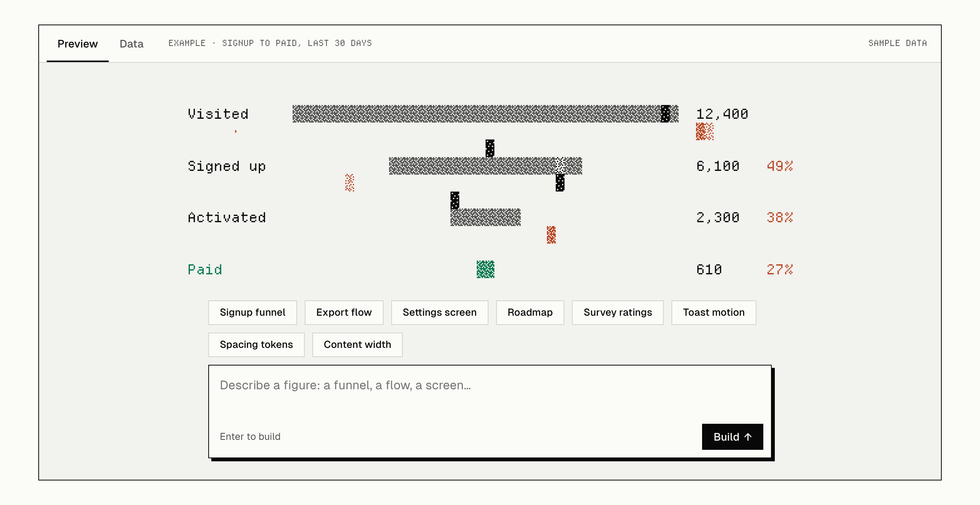The image size is (980, 505).
Task: Focus the Describe a figure input
Action: (x=490, y=395)
